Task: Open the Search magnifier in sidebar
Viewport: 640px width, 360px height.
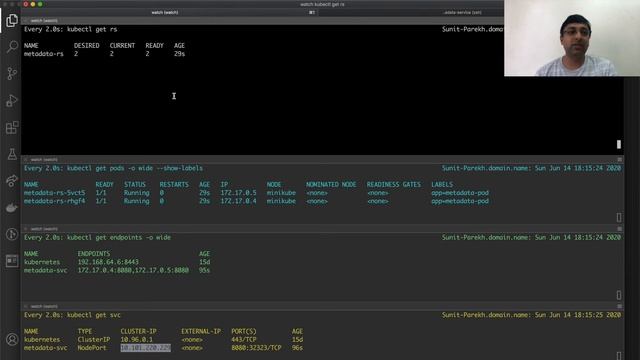Action: pyautogui.click(x=12, y=47)
